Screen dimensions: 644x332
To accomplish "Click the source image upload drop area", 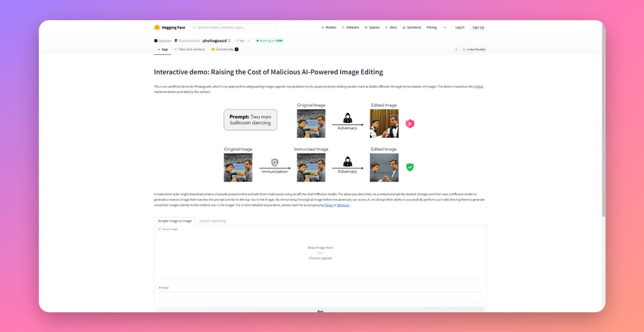I will point(320,253).
